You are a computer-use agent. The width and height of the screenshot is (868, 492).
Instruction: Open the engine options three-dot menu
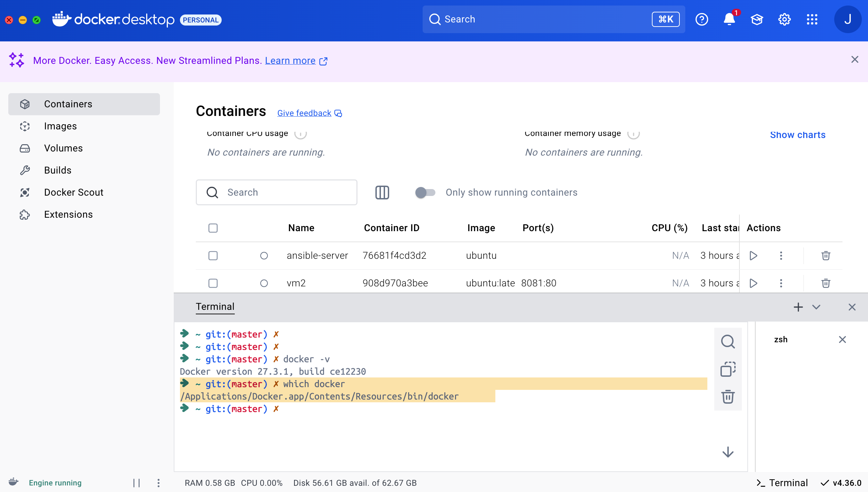point(159,483)
